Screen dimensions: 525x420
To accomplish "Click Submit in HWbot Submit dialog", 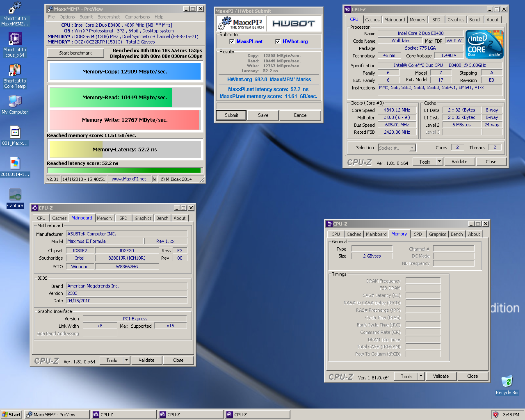I will (x=231, y=115).
